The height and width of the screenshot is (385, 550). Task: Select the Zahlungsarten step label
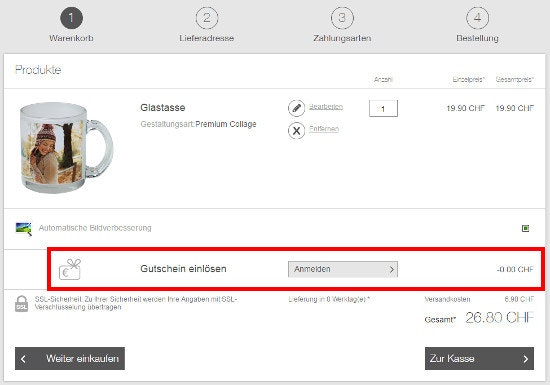click(x=342, y=38)
